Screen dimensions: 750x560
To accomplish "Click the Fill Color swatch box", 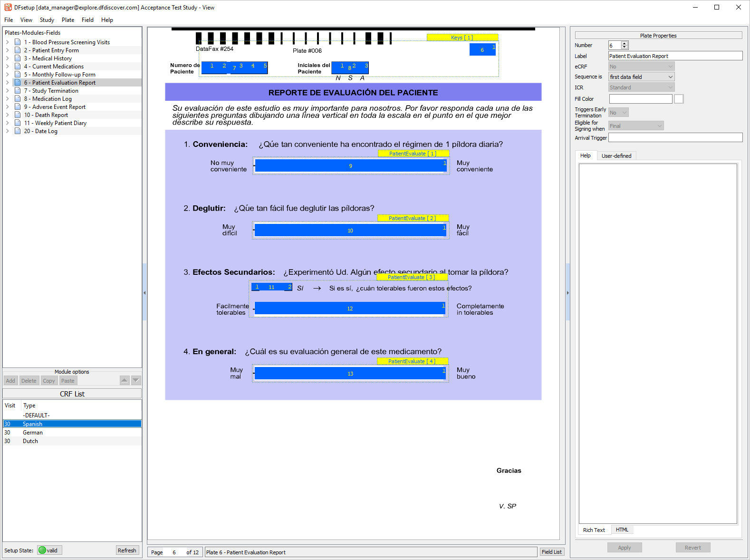I will click(679, 99).
